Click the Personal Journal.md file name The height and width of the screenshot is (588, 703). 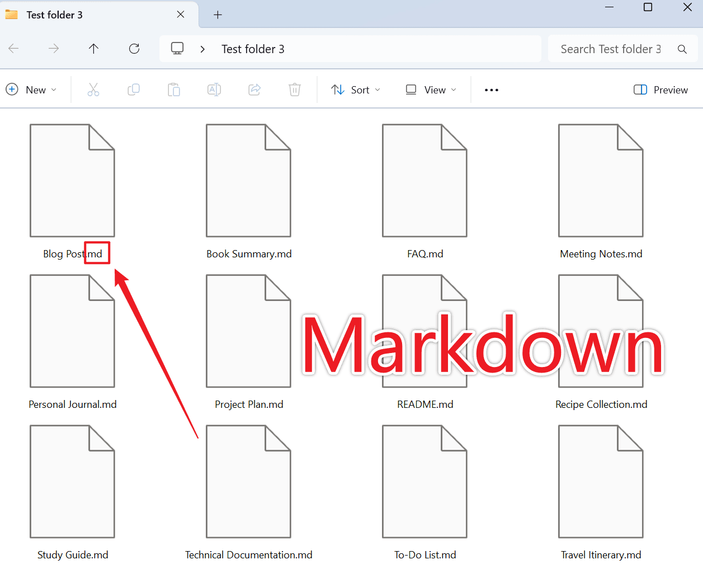click(73, 404)
